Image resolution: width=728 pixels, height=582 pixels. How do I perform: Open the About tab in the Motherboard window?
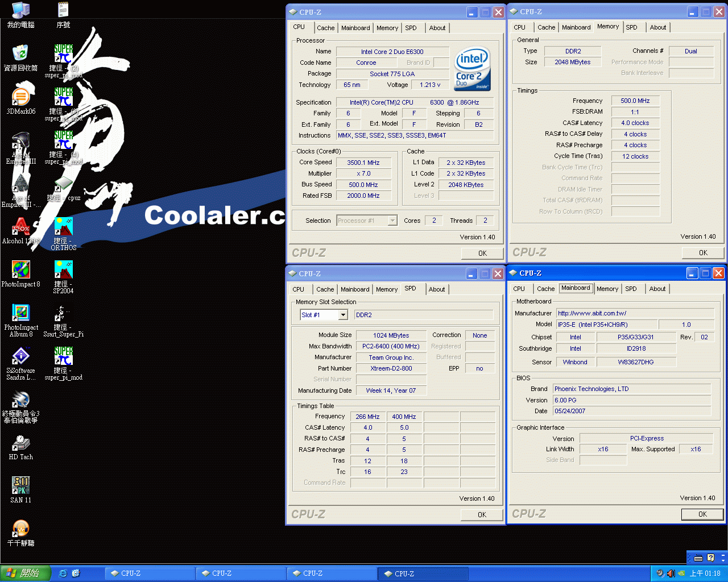click(657, 289)
